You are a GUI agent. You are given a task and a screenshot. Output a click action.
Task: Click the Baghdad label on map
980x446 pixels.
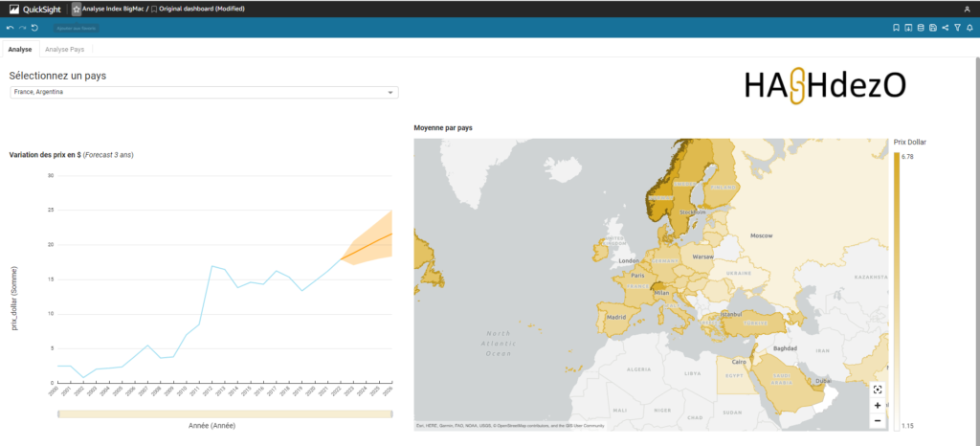click(x=786, y=348)
